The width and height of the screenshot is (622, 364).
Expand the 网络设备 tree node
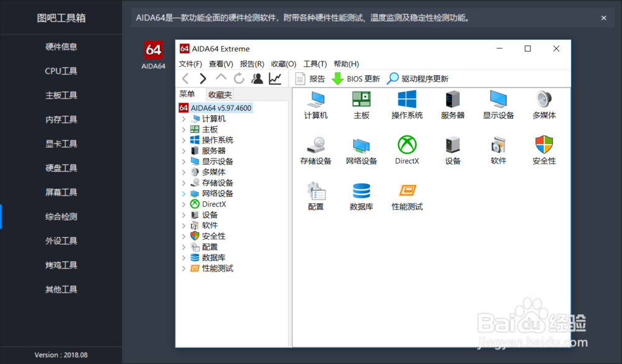[183, 194]
